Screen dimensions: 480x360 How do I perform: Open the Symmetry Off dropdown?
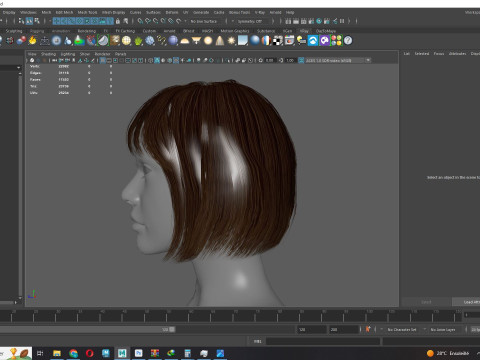click(250, 21)
